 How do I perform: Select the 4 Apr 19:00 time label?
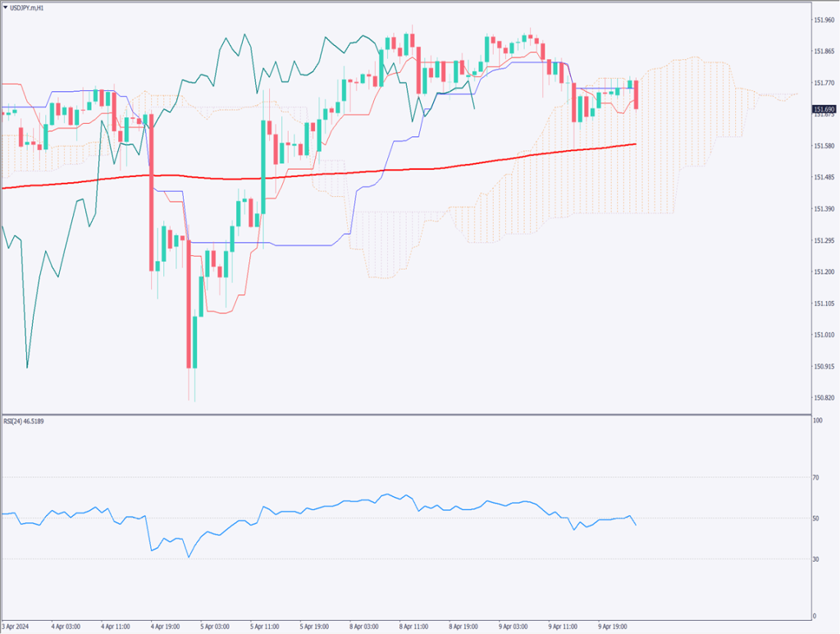[x=168, y=626]
